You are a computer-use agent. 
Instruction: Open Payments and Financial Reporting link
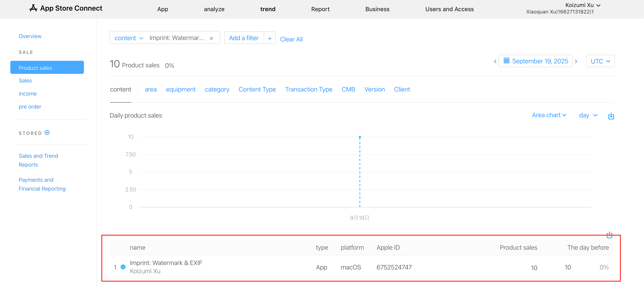point(42,184)
